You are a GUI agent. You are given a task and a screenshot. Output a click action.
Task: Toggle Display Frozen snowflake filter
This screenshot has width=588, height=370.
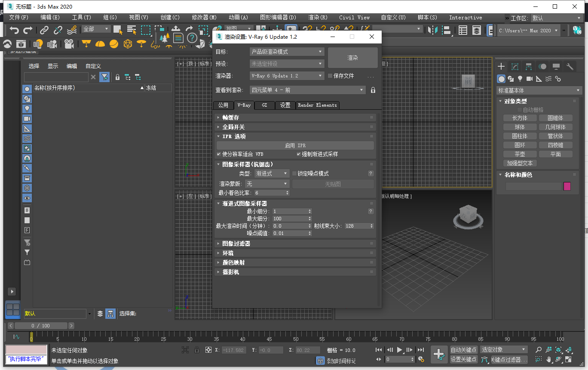(x=27, y=188)
